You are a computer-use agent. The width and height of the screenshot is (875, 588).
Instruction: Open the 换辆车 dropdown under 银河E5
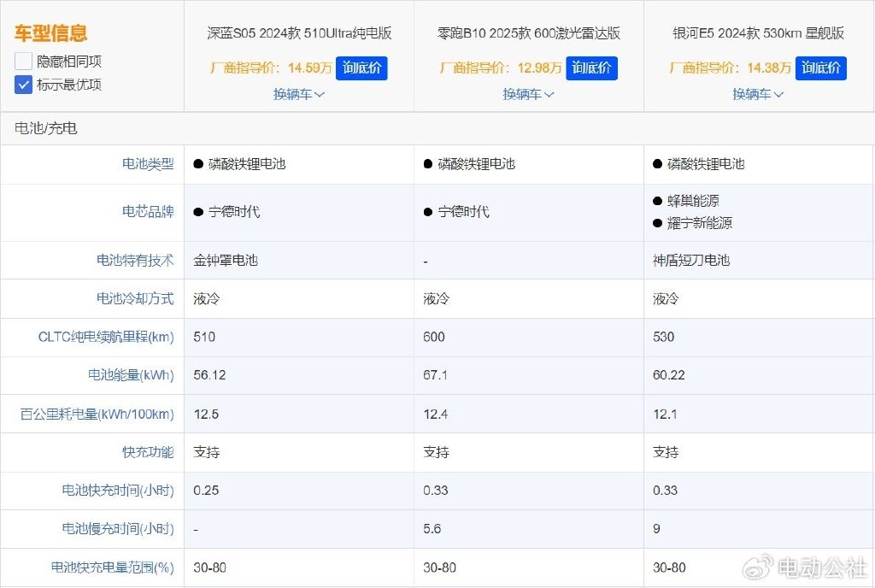pyautogui.click(x=758, y=94)
